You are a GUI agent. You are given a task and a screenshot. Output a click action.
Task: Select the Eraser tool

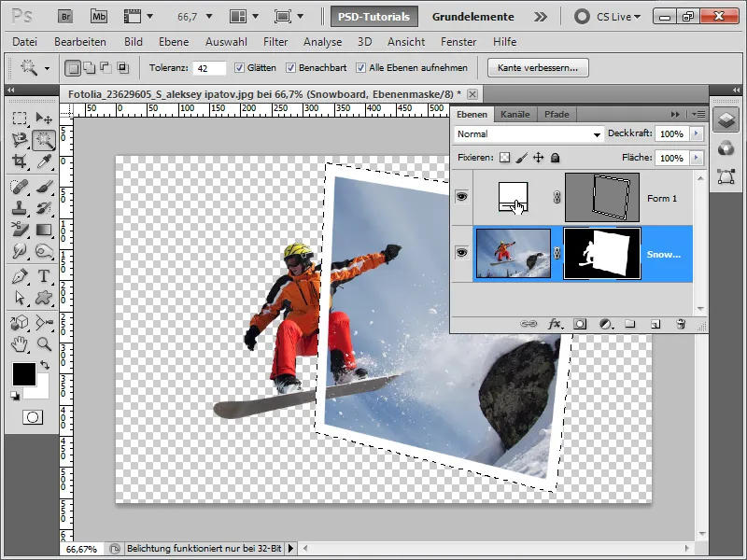20,230
